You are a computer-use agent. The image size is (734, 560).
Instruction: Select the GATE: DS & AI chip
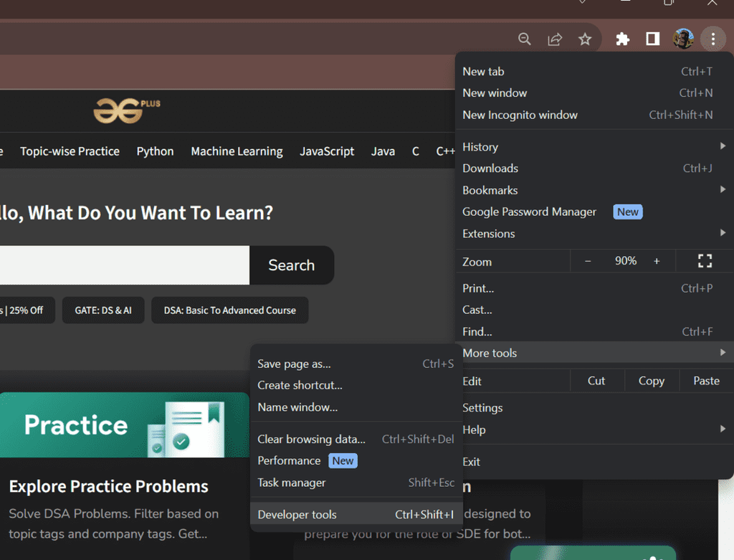(103, 310)
